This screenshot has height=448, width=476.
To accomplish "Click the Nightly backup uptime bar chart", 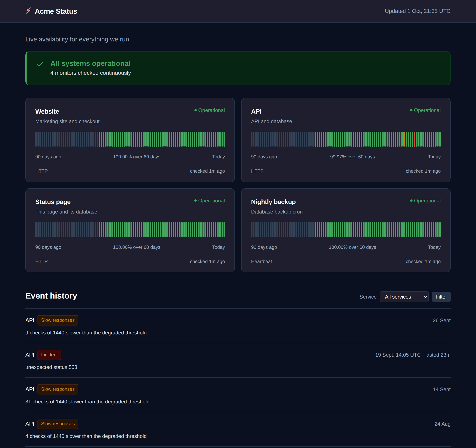I will tap(346, 230).
